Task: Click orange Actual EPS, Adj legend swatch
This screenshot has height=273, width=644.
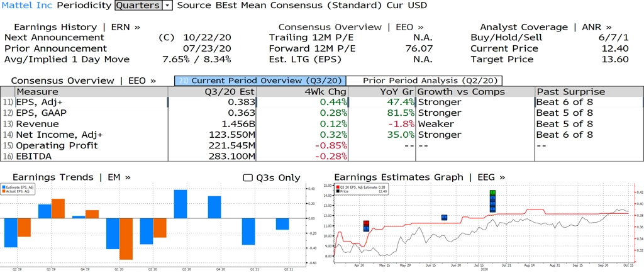Action: [3, 191]
